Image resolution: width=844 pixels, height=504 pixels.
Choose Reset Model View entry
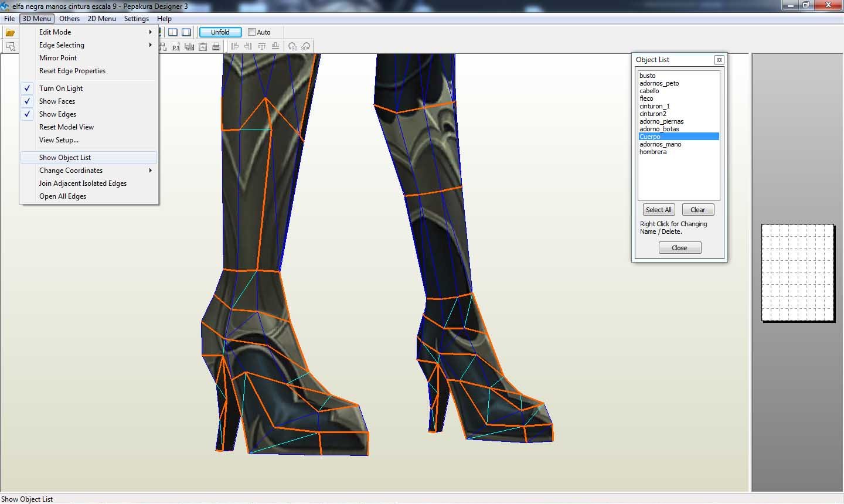coord(89,127)
